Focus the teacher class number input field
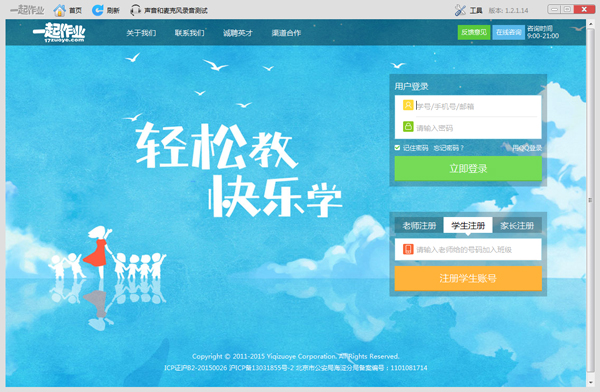The width and height of the screenshot is (600, 392). pyautogui.click(x=468, y=249)
